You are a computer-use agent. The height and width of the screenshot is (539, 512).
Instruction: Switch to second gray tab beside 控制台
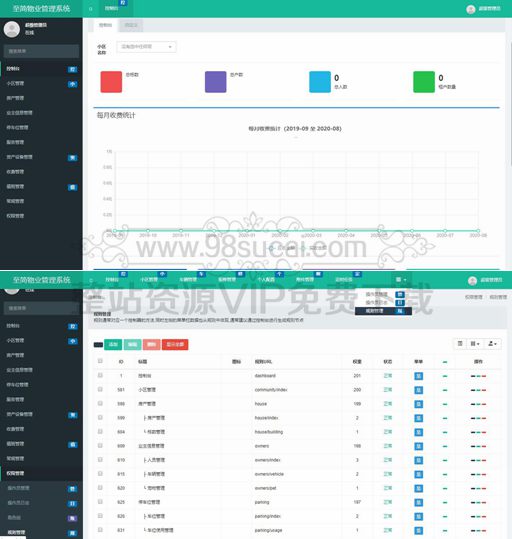[131, 25]
